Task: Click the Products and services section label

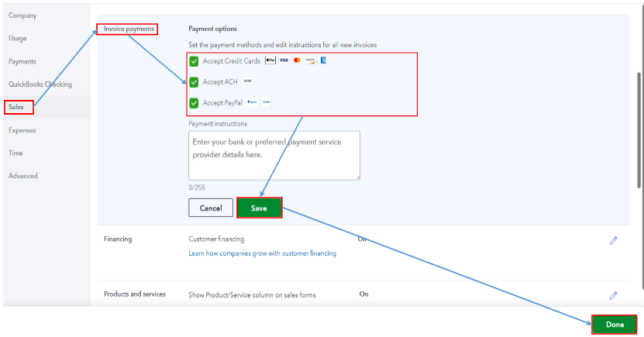Action: (x=135, y=294)
